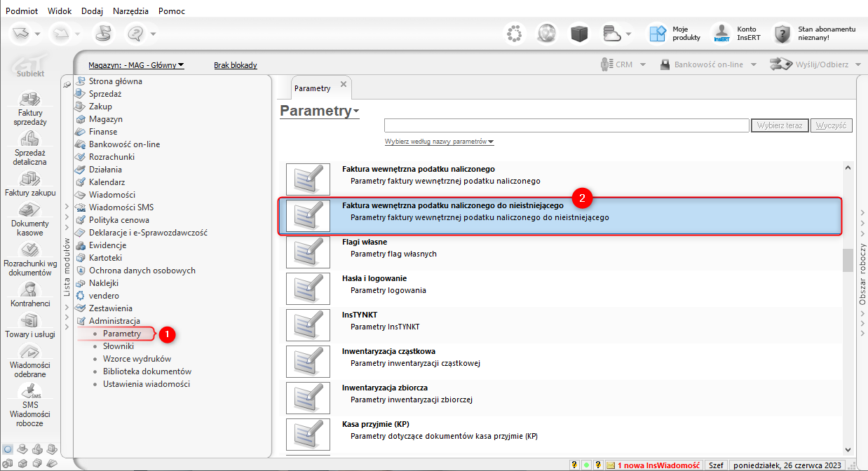Open the Dodaj menu
The image size is (868, 471).
[x=93, y=11]
